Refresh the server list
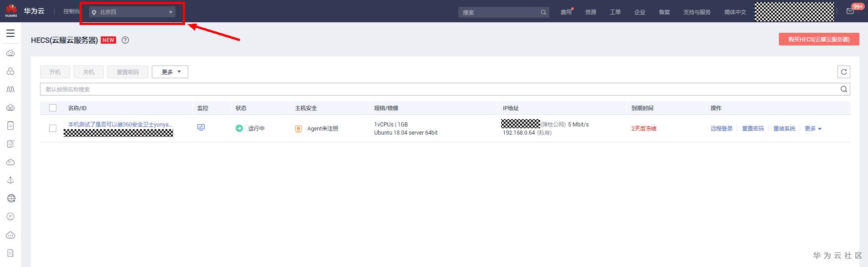The image size is (868, 267). click(844, 72)
